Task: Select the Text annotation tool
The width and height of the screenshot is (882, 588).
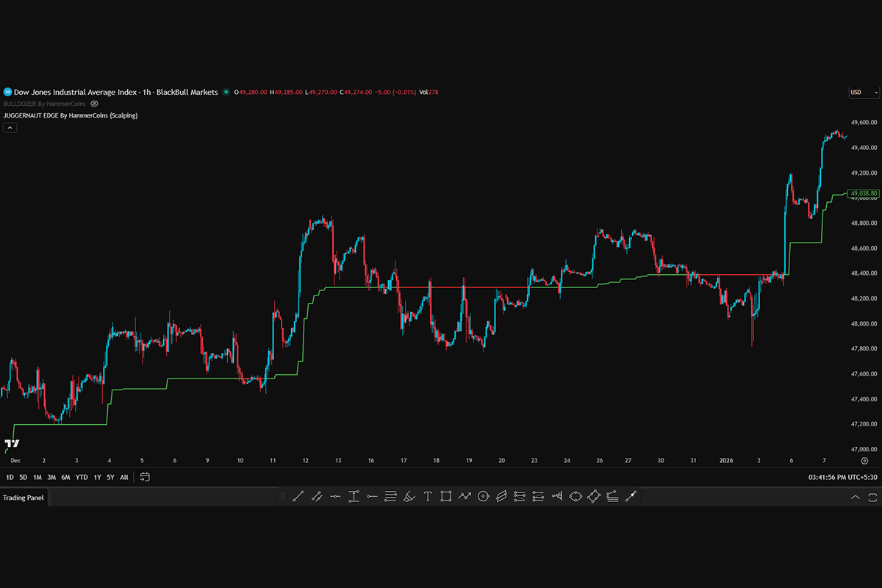Action: (x=427, y=497)
